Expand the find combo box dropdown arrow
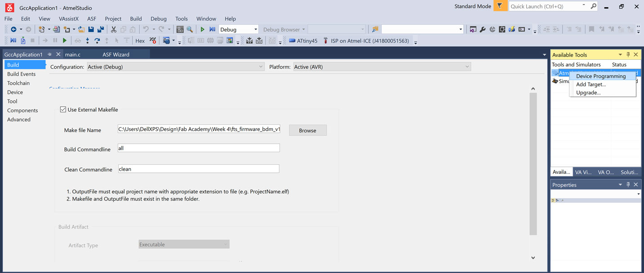This screenshot has height=273, width=644. pyautogui.click(x=461, y=29)
